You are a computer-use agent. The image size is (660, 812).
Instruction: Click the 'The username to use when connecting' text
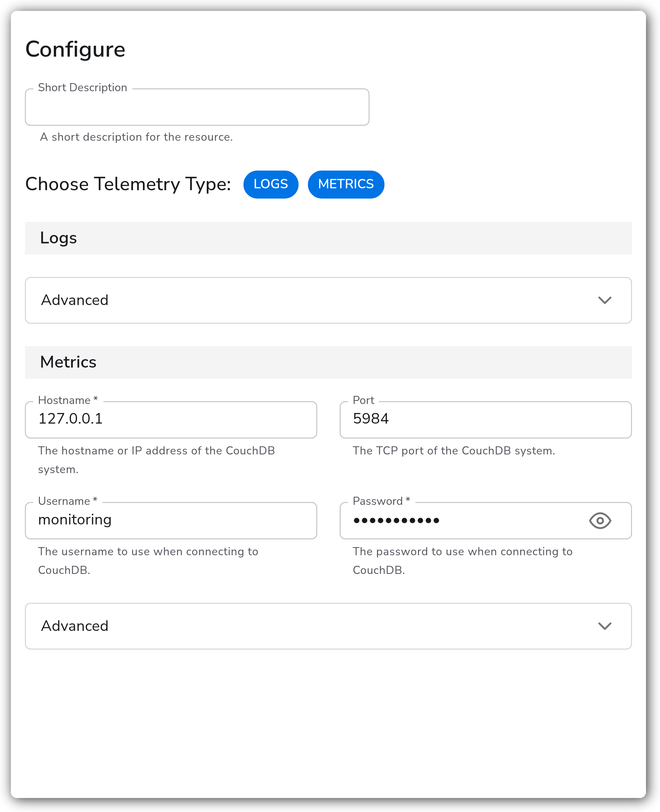point(148,561)
